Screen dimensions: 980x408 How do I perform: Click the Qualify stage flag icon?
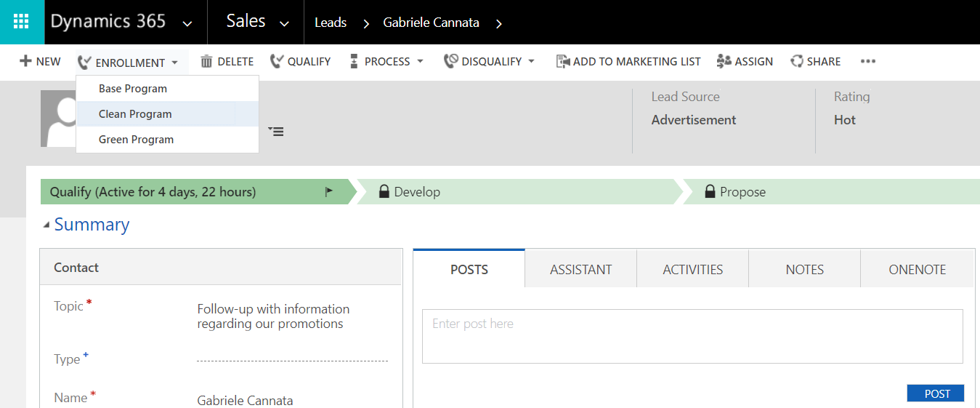pyautogui.click(x=329, y=192)
